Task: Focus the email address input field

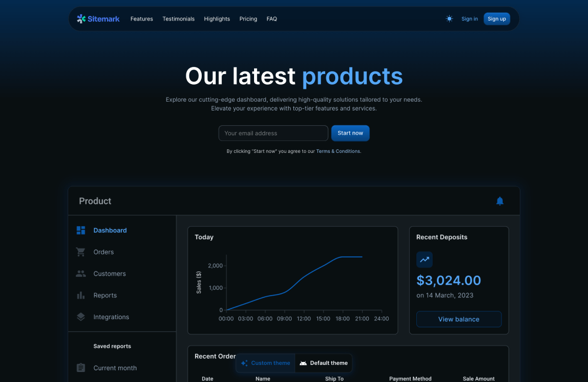Action: [x=273, y=133]
